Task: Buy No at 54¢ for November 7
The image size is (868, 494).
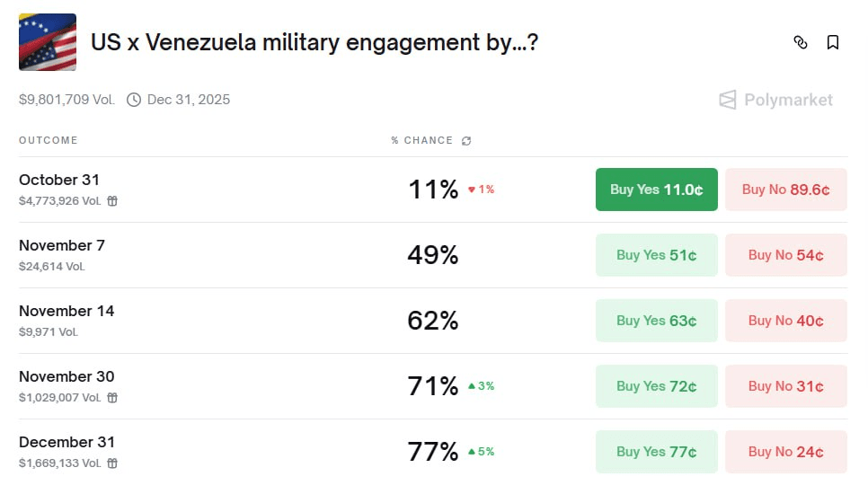Action: tap(785, 255)
